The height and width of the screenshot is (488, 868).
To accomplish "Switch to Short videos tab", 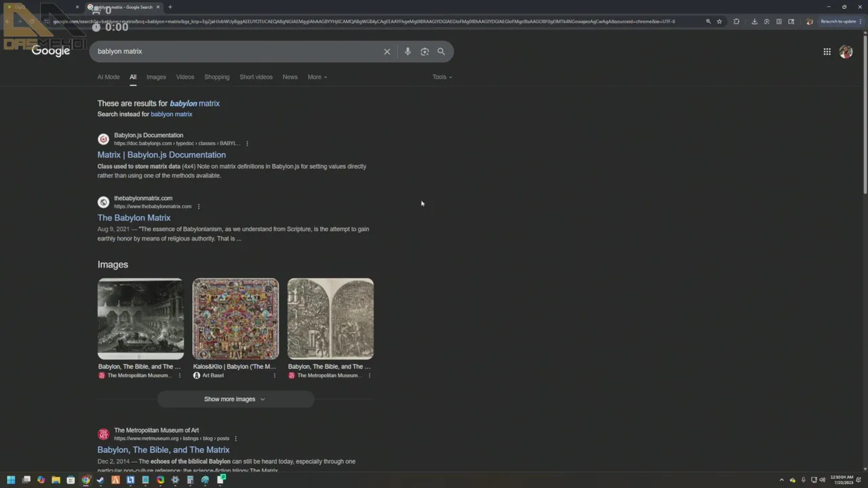I will click(256, 77).
